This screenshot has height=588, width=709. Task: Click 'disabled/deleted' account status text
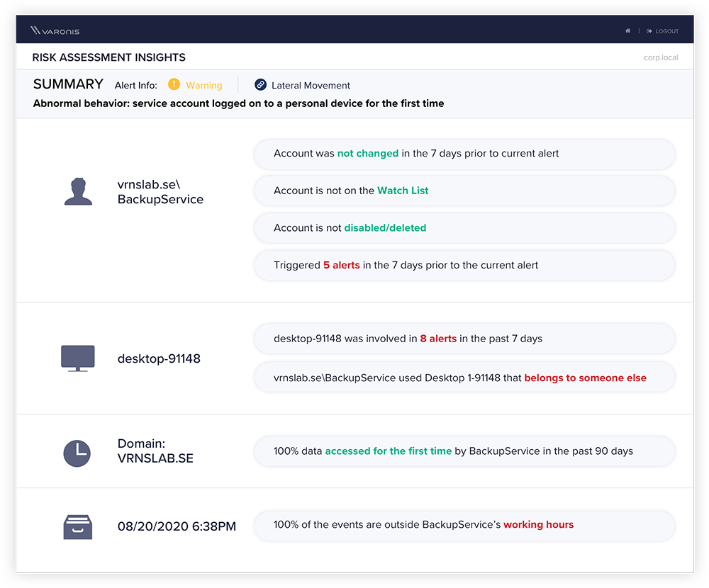385,228
